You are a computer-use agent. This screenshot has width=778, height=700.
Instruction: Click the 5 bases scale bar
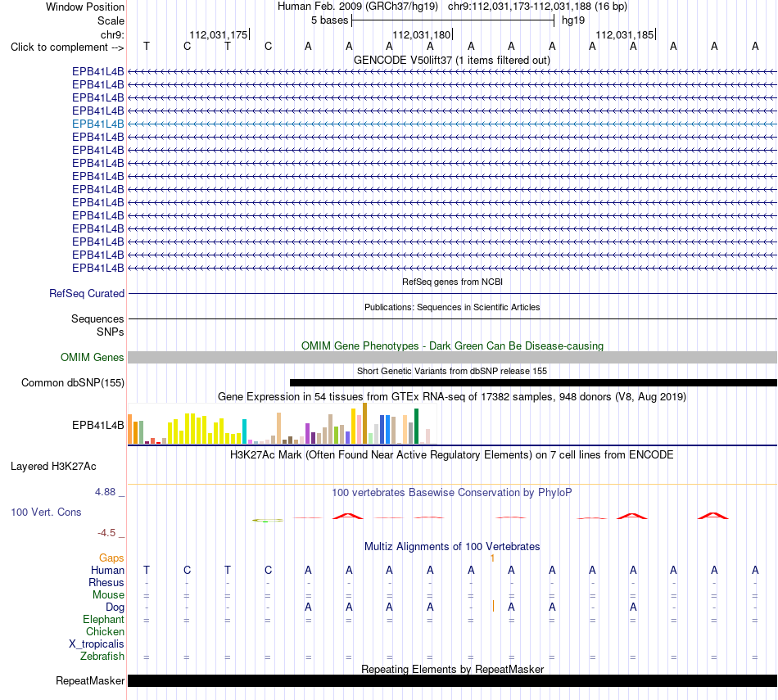(453, 20)
